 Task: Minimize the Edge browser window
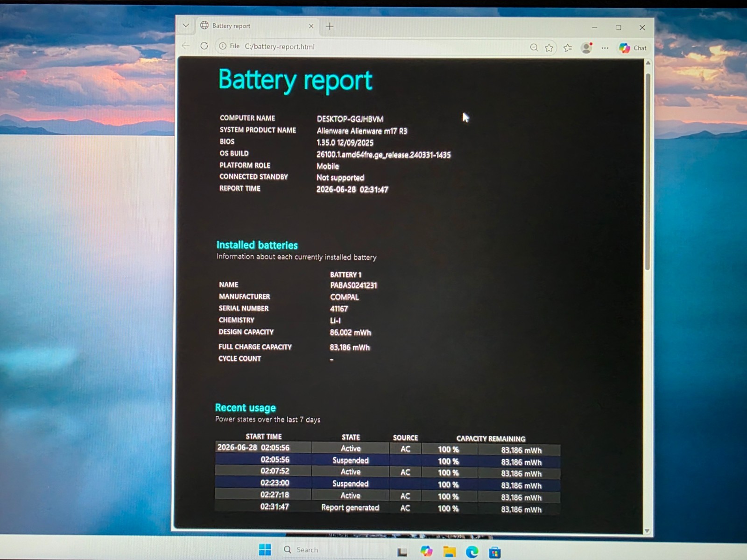click(x=594, y=28)
